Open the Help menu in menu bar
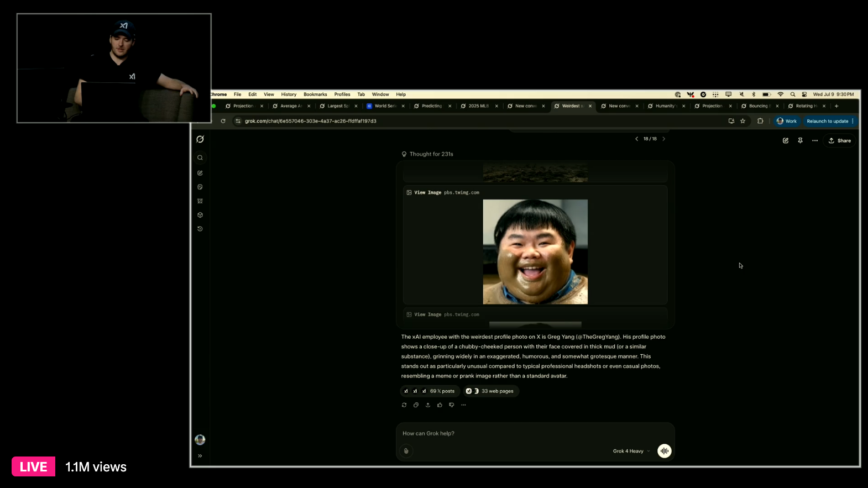Screen dimensions: 868x488 (x=401, y=95)
